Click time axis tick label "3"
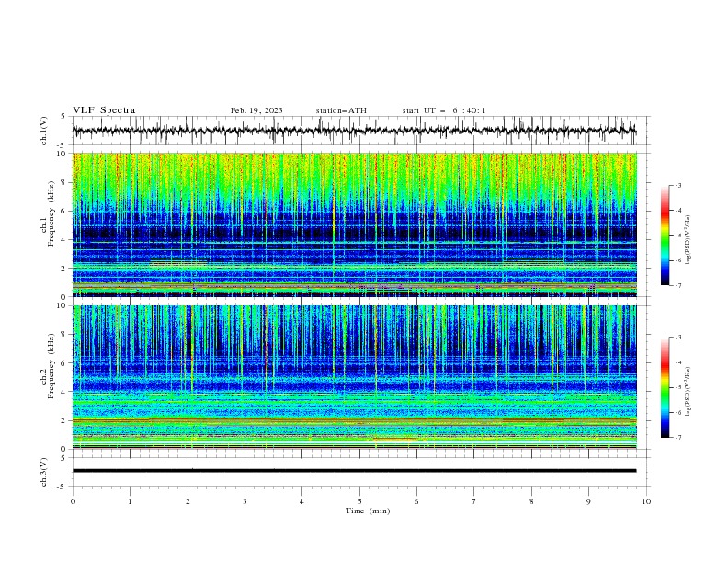 click(245, 501)
